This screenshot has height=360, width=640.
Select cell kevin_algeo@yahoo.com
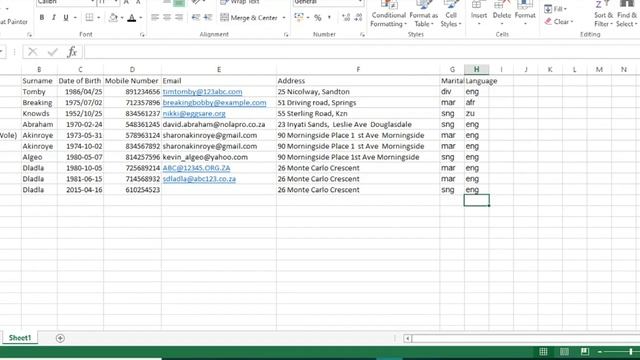point(219,157)
